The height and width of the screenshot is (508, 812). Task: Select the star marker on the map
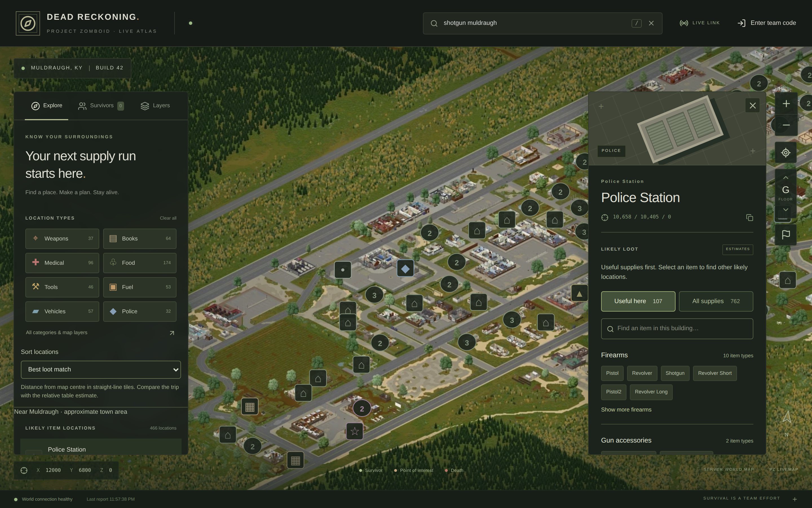click(x=355, y=431)
